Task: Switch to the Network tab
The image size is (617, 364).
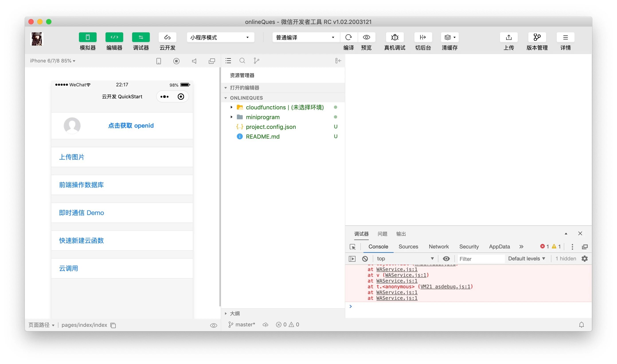Action: click(x=439, y=246)
